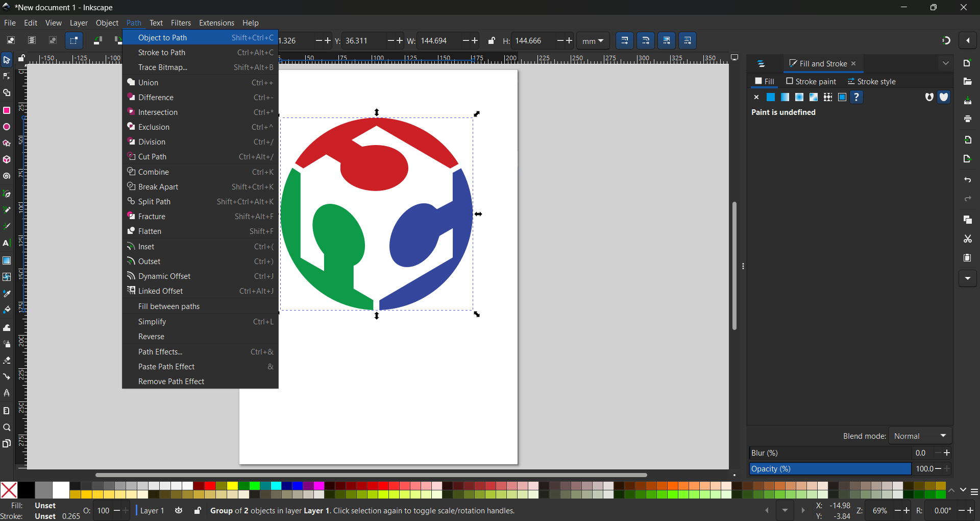Select the Dropper color picker tool
The image size is (980, 521).
pos(7,294)
